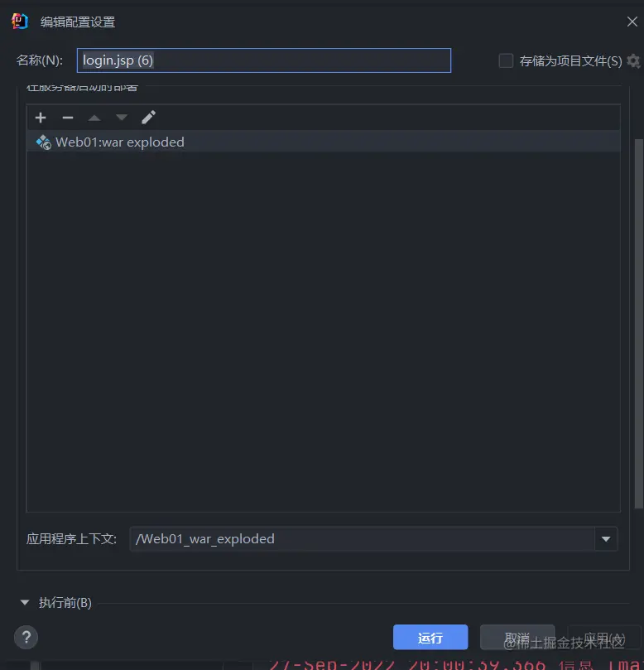Select Web01:war exploded in deployment list
This screenshot has height=670, width=644.
pyautogui.click(x=324, y=142)
